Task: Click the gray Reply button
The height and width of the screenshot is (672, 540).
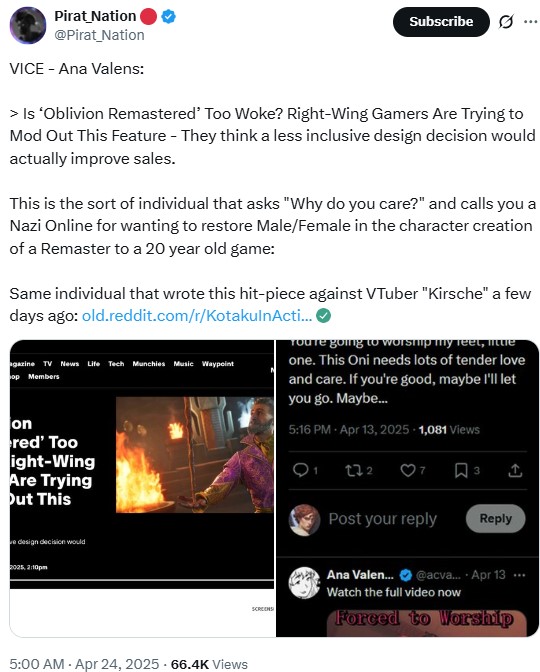Action: pyautogui.click(x=495, y=519)
